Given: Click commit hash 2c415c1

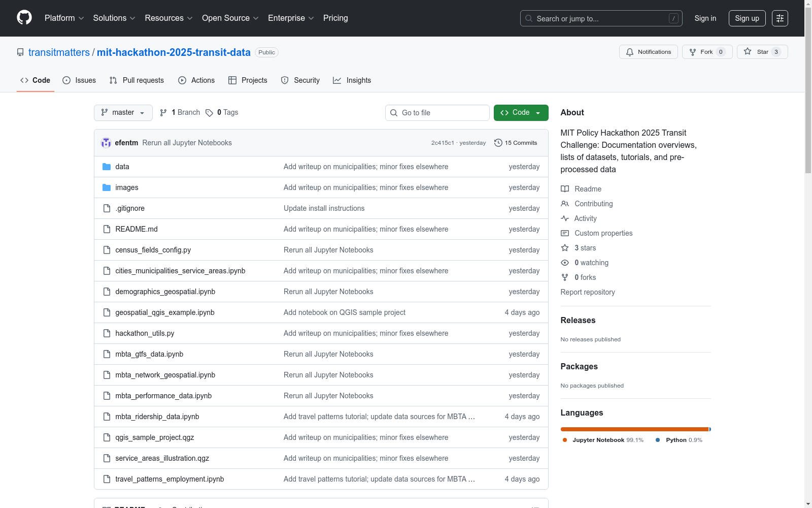Looking at the screenshot, I should (x=443, y=143).
